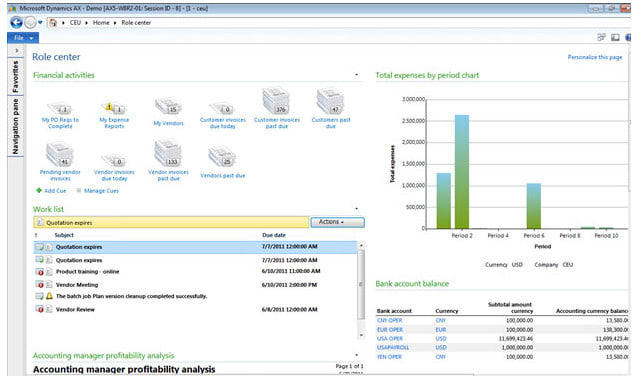Open the navigation history dropdown arrow

coord(40,22)
